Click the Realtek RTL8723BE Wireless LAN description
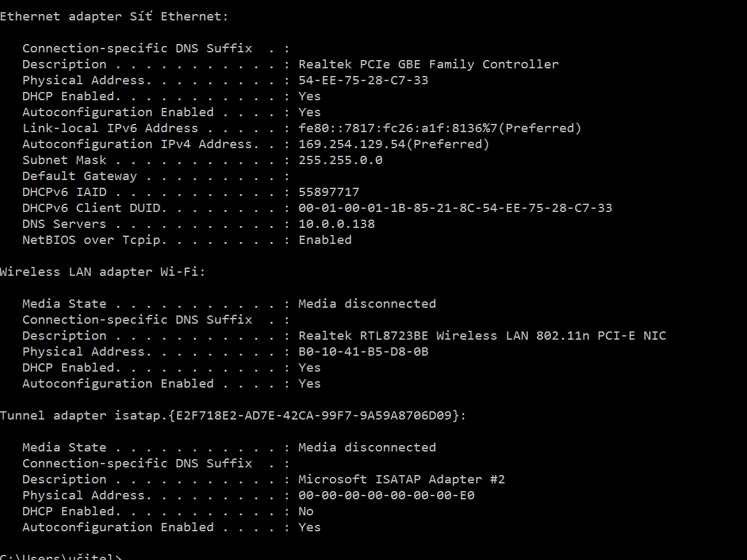 (482, 336)
